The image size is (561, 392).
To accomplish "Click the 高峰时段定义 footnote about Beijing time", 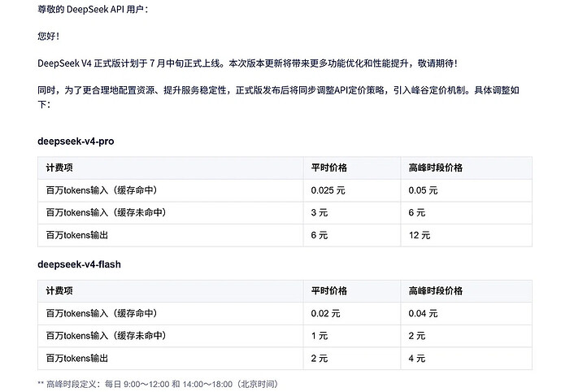I will [158, 384].
